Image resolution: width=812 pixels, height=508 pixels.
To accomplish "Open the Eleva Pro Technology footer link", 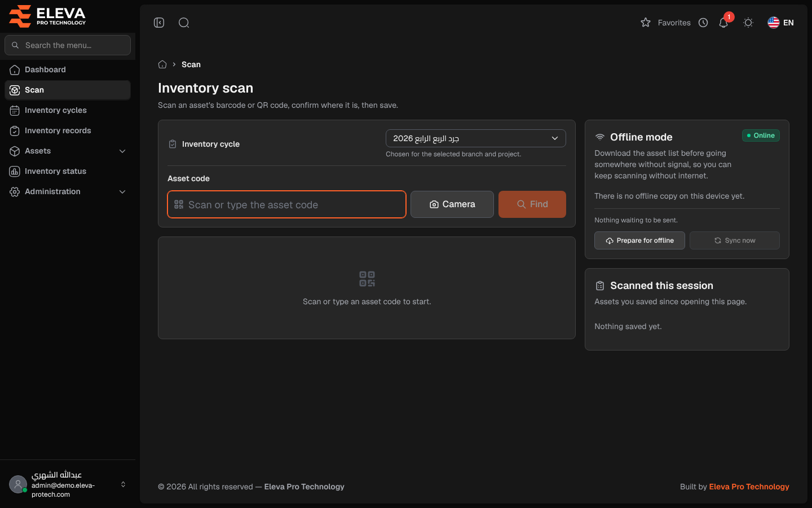I will [x=749, y=487].
